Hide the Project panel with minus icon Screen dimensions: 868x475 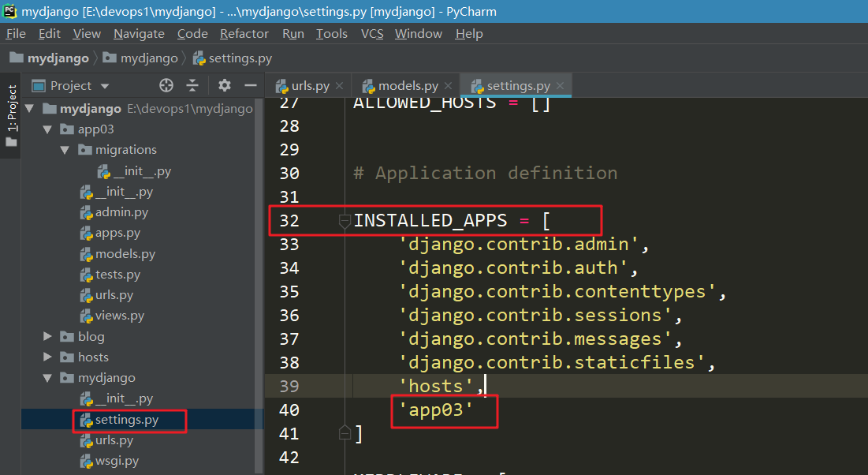[x=251, y=85]
